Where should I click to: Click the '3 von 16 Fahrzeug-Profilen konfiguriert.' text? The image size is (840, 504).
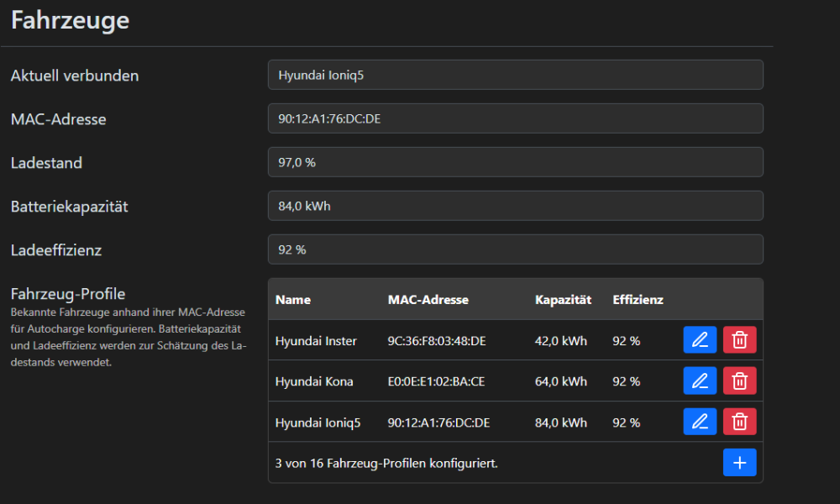[386, 464]
